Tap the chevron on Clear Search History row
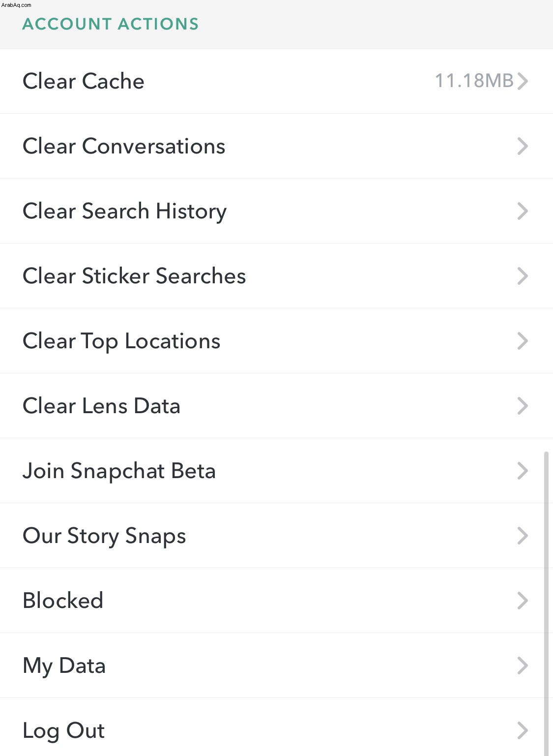The width and height of the screenshot is (553, 756). 523,211
